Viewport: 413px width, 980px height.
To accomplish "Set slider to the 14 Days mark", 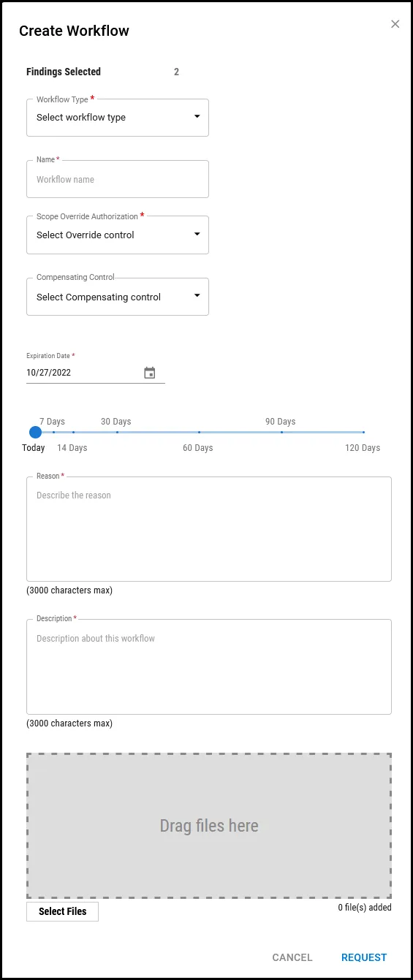I will pyautogui.click(x=73, y=432).
